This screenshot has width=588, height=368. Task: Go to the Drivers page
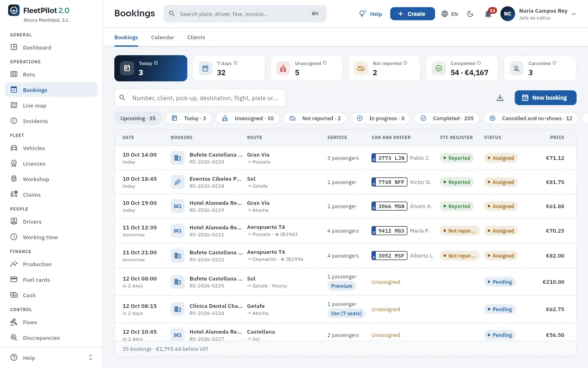51,222
